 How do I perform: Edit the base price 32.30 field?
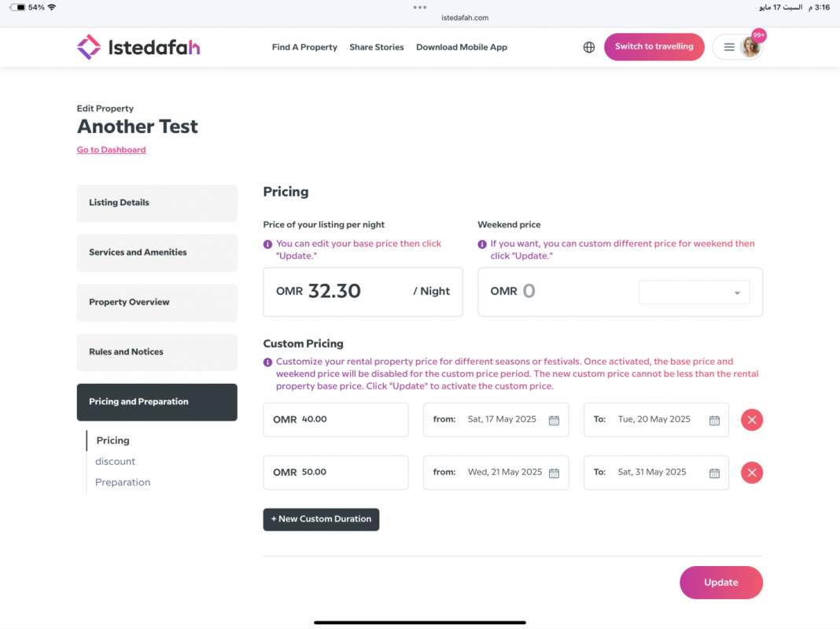[363, 292]
